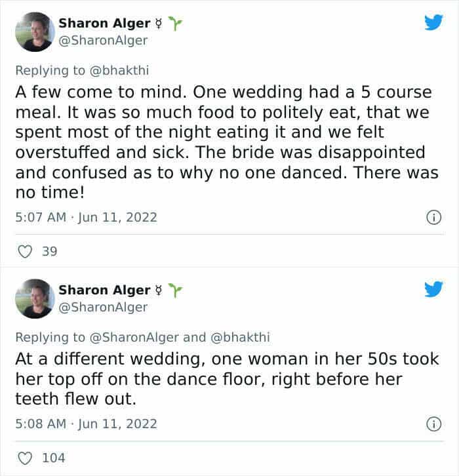Click the Twitter bird on the 5-course meal tweet
The image size is (459, 476).
click(433, 23)
